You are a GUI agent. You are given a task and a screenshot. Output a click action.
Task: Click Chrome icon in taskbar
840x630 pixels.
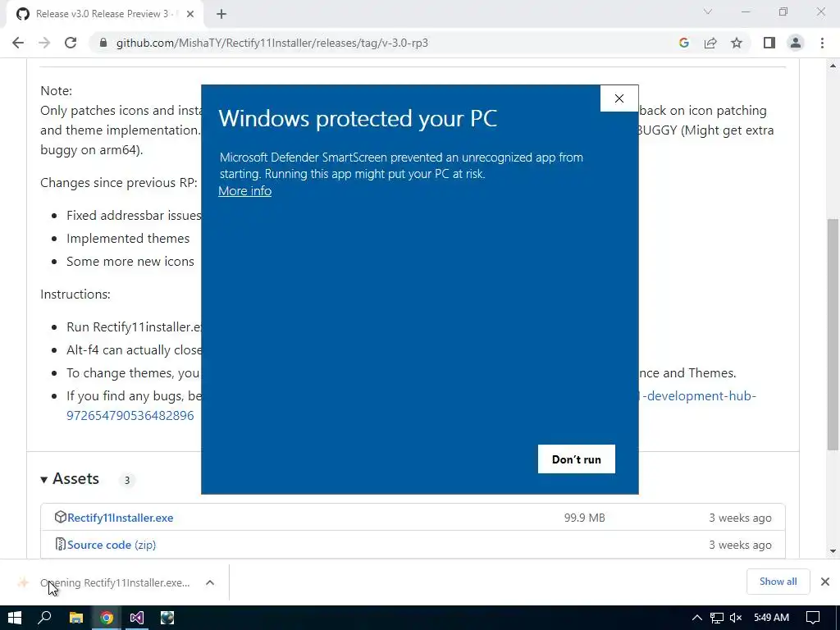107,618
